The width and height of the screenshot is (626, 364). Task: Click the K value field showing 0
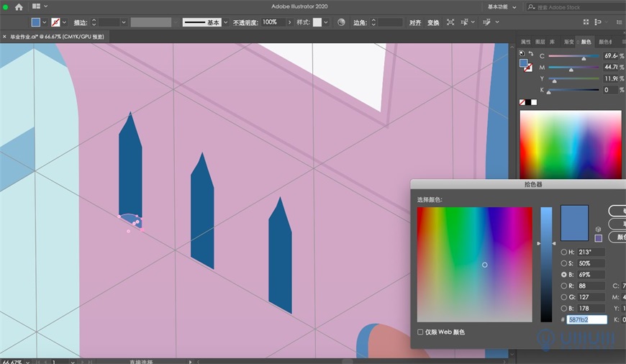click(x=610, y=90)
